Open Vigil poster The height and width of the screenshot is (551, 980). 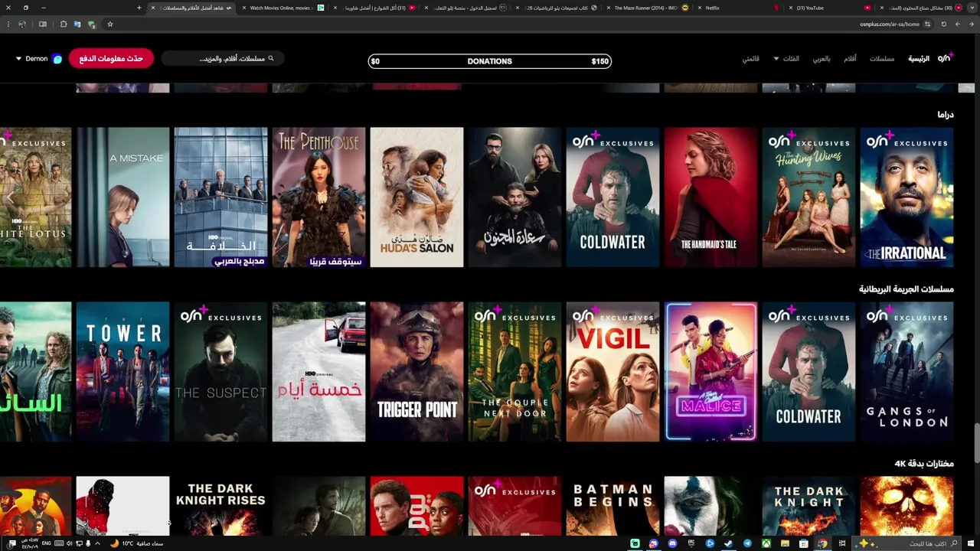[612, 372]
